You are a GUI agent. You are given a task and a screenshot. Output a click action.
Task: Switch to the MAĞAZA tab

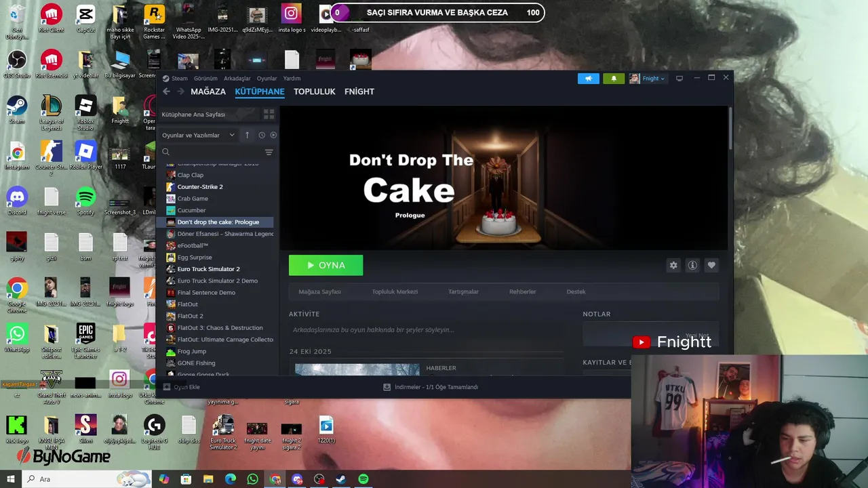208,91
